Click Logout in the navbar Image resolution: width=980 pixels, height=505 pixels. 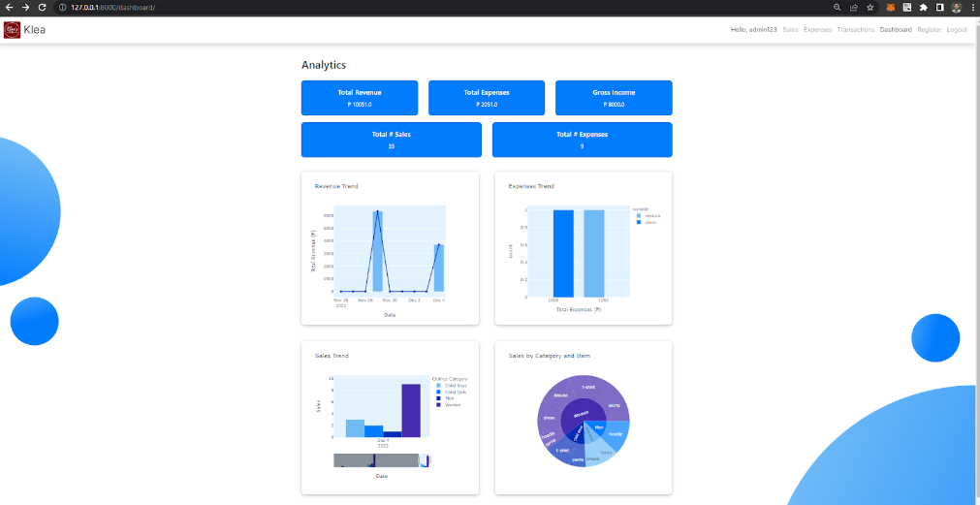click(956, 30)
